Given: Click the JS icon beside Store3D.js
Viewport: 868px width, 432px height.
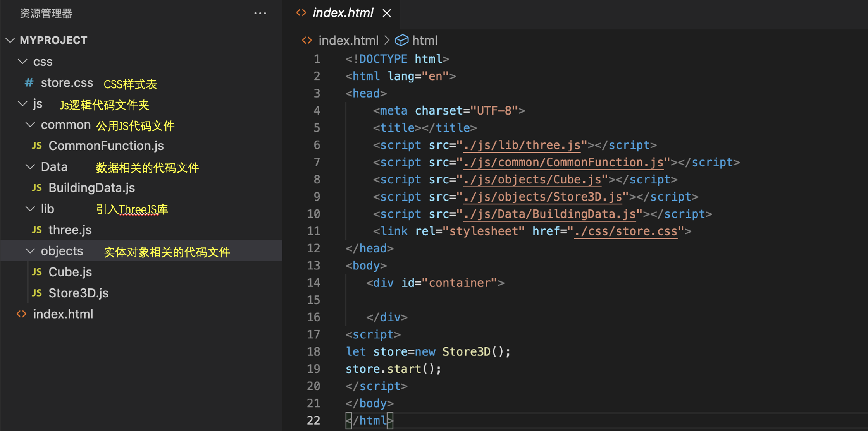Looking at the screenshot, I should point(37,293).
